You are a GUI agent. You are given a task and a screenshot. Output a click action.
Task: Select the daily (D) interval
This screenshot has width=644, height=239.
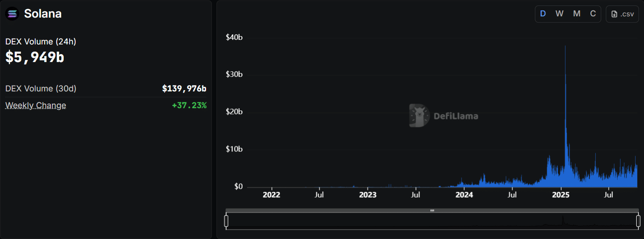click(x=543, y=14)
